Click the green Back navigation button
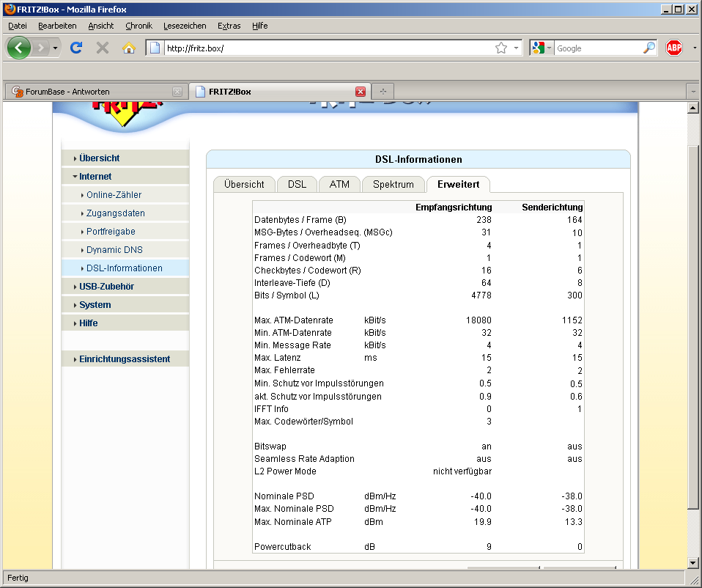This screenshot has width=702, height=588. click(19, 48)
